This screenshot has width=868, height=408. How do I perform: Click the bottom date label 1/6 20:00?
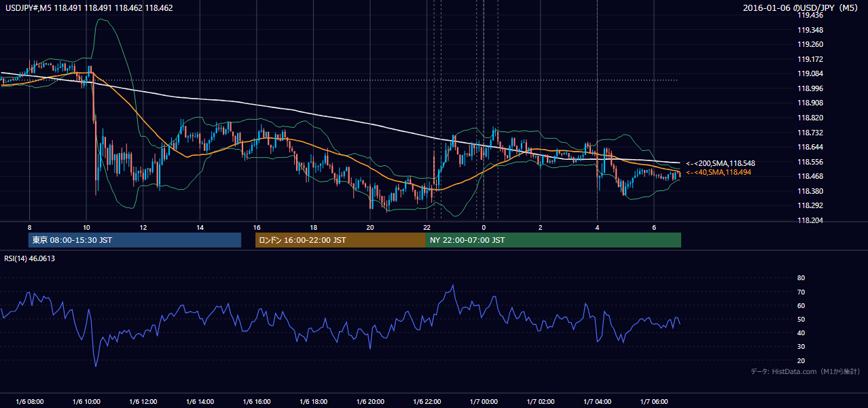[x=370, y=402]
